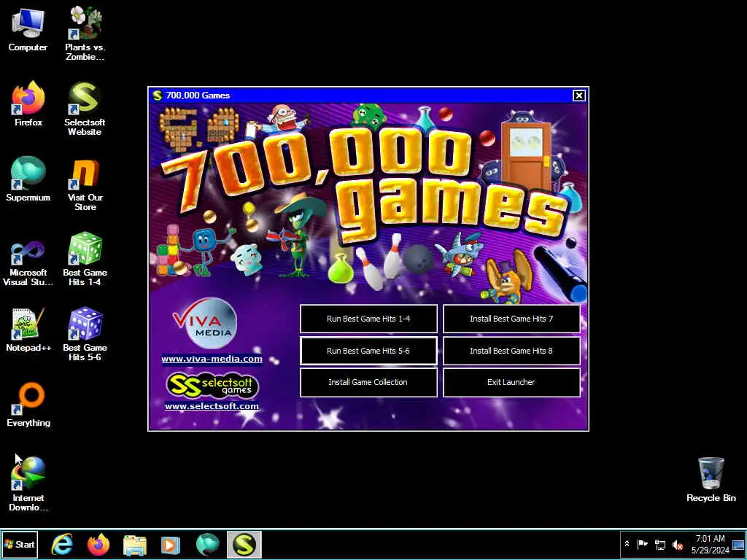Image resolution: width=747 pixels, height=560 pixels.
Task: Open the www.viva-media.com link
Action: [212, 359]
